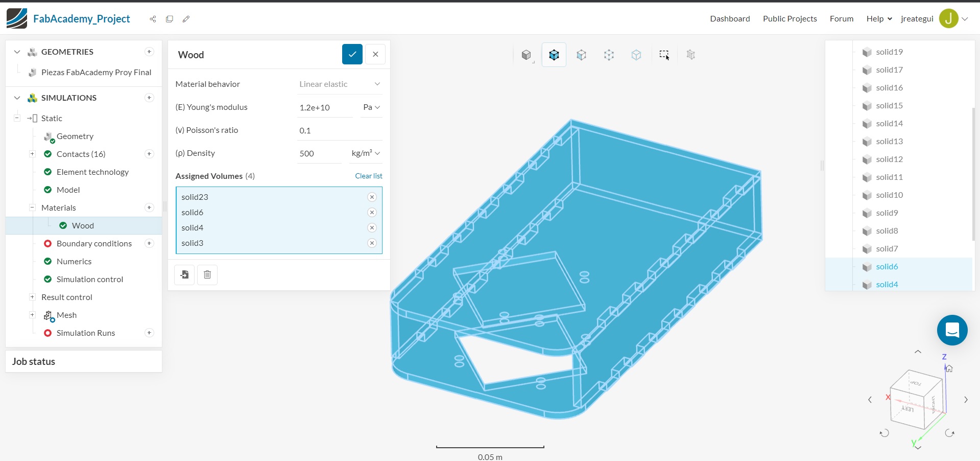The image size is (980, 461).
Task: Activate face selection mode icon
Action: [x=581, y=55]
